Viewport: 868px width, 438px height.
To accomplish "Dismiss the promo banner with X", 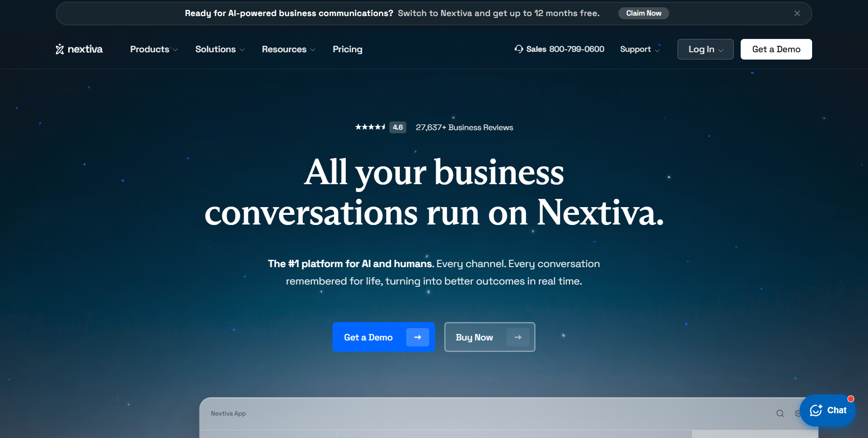I will pyautogui.click(x=797, y=13).
